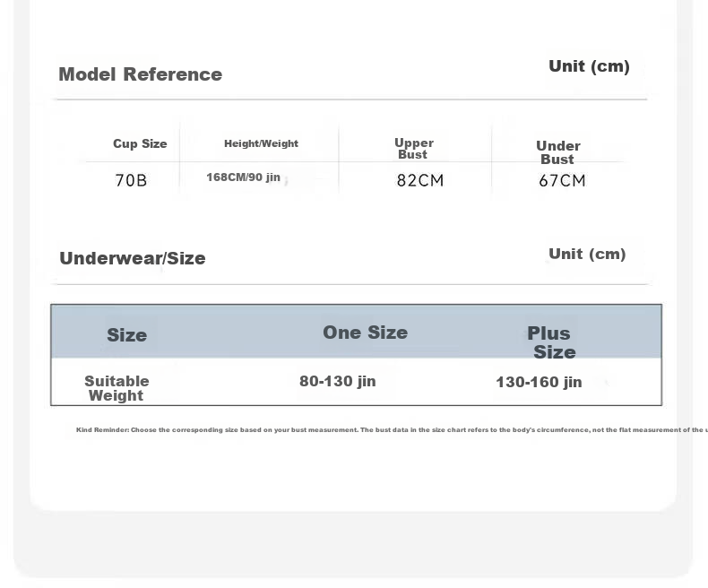Click the Suitable Weight row label
The image size is (708, 588).
[117, 388]
